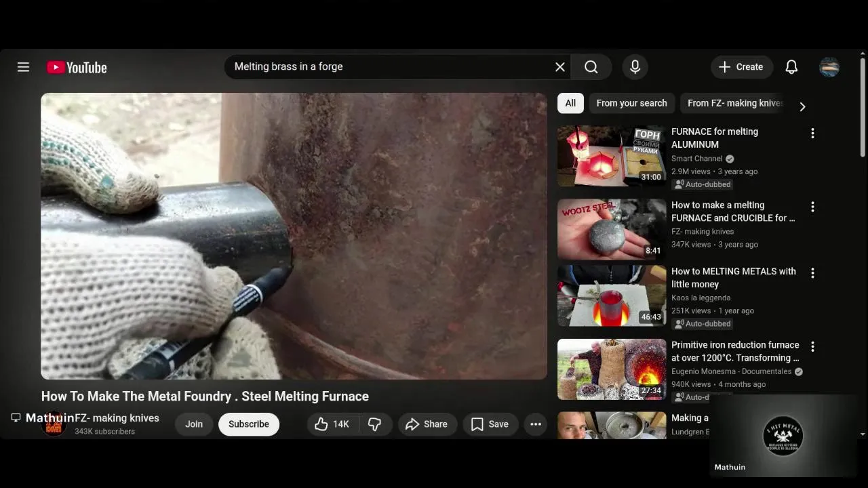Open the Create menu
Image resolution: width=868 pixels, height=488 pixels.
pyautogui.click(x=741, y=67)
